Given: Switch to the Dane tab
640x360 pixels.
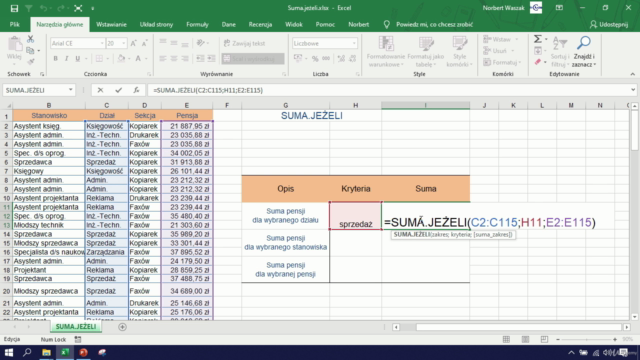Looking at the screenshot, I should (229, 24).
